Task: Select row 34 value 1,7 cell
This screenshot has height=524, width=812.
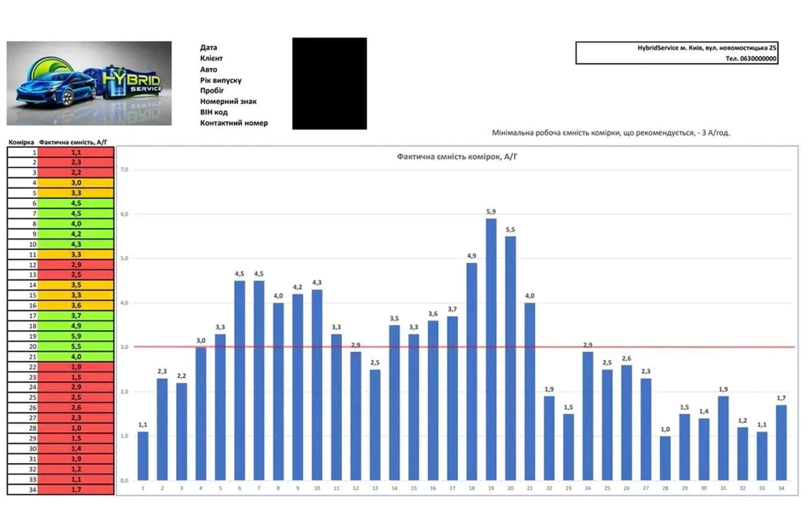Action: (76, 490)
